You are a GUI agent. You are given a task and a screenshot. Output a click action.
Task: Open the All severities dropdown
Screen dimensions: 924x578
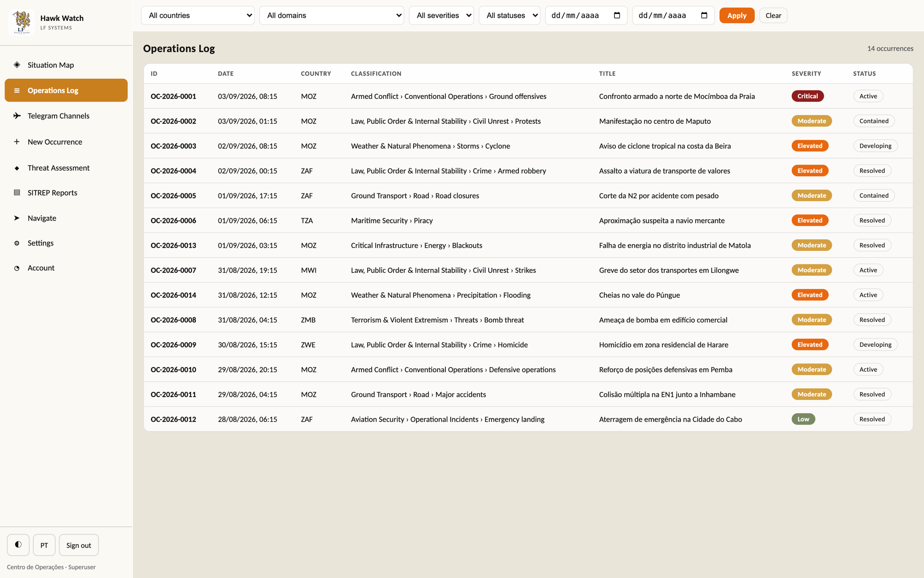pyautogui.click(x=441, y=15)
